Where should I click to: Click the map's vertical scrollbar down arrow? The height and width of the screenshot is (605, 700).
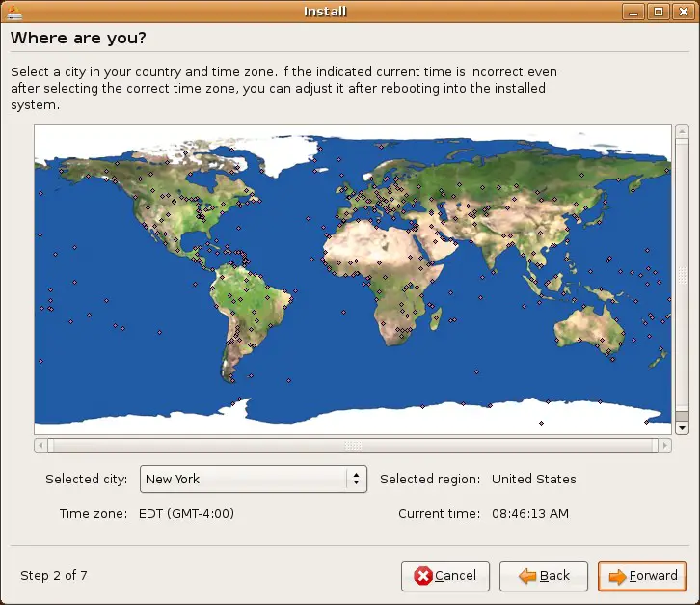682,428
